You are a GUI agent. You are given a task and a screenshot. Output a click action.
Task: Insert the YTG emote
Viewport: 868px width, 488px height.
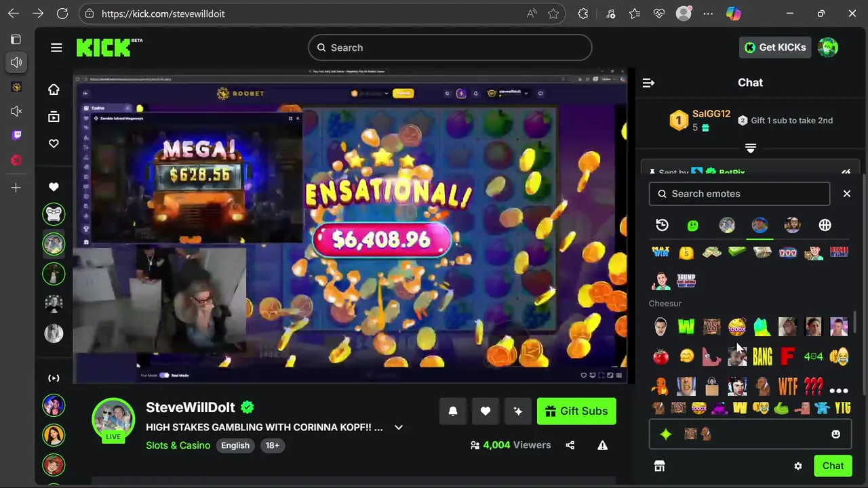pos(842,408)
